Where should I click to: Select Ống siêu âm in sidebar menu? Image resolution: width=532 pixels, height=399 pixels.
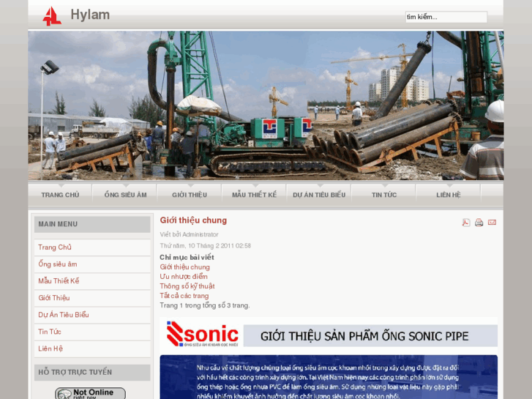coord(92,264)
